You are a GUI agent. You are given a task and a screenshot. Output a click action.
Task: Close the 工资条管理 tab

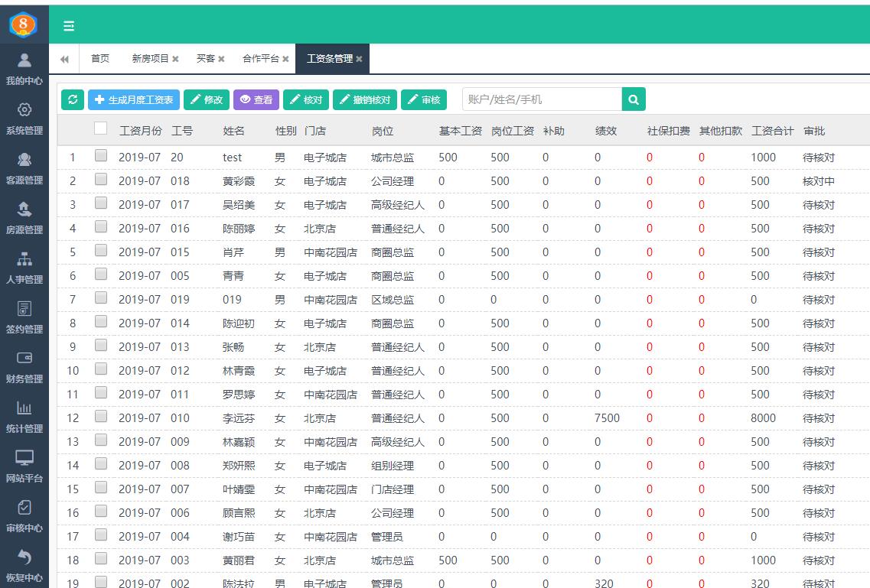(x=359, y=59)
